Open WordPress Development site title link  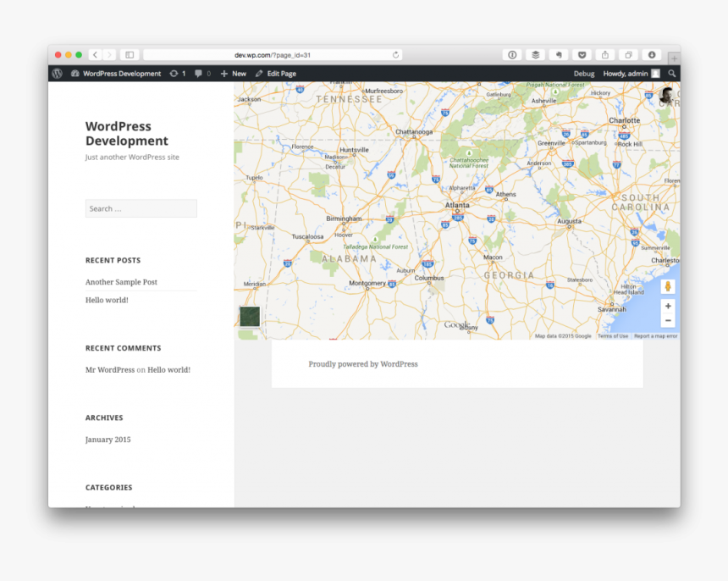127,133
